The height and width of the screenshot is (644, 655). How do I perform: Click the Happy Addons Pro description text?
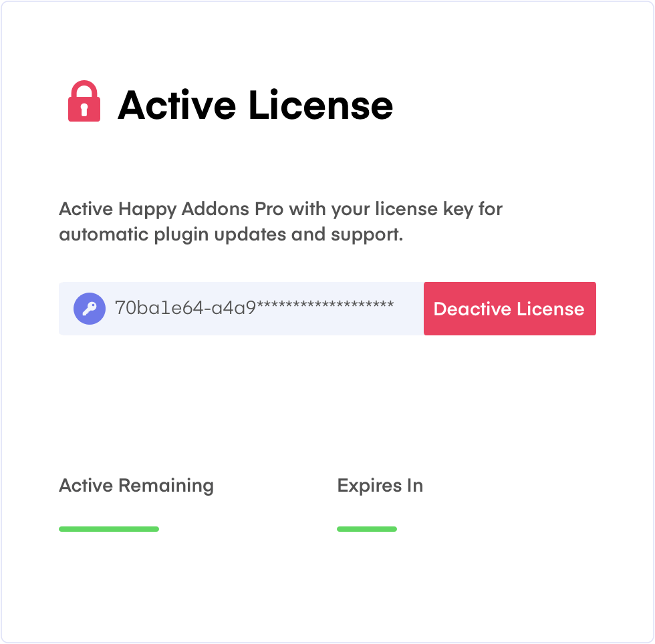(x=280, y=222)
